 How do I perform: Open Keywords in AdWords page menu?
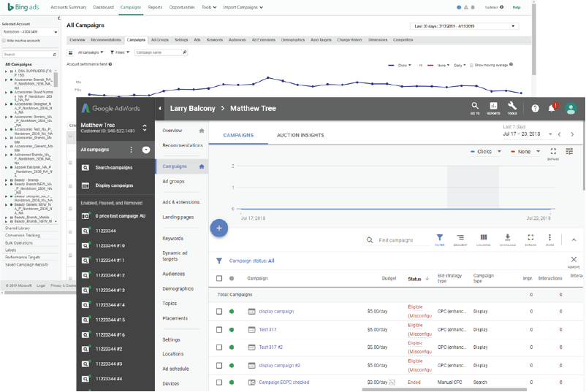(x=172, y=238)
